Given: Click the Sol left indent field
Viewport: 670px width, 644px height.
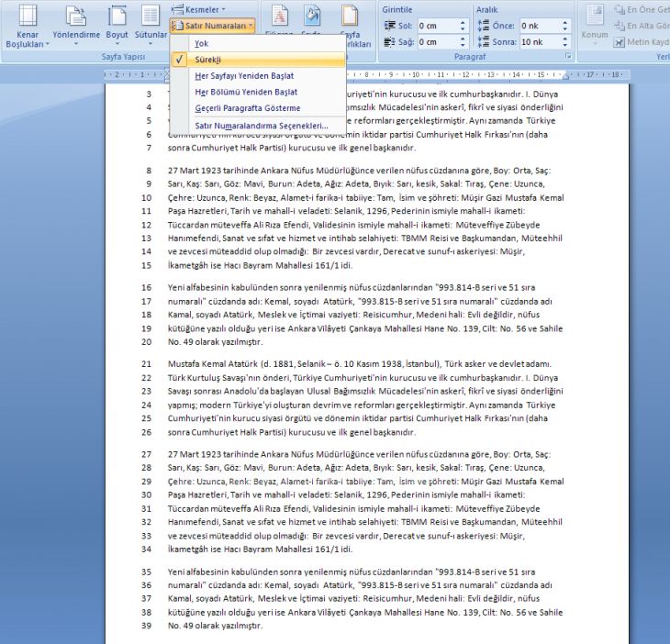Looking at the screenshot, I should tap(438, 26).
